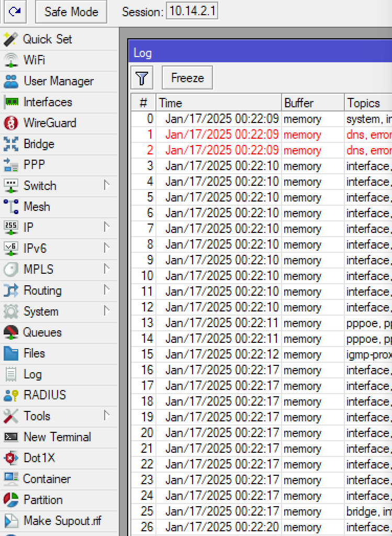The height and width of the screenshot is (536, 392).
Task: Click the New Terminal console icon
Action: click(11, 437)
